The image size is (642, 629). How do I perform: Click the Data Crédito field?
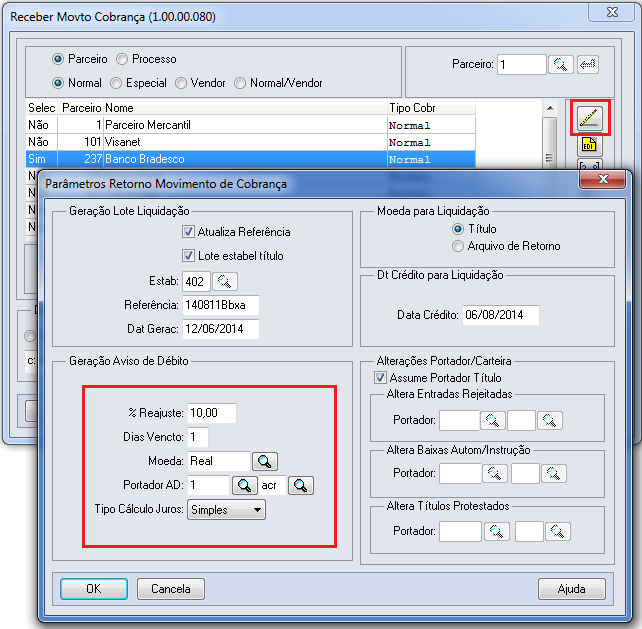click(x=501, y=315)
